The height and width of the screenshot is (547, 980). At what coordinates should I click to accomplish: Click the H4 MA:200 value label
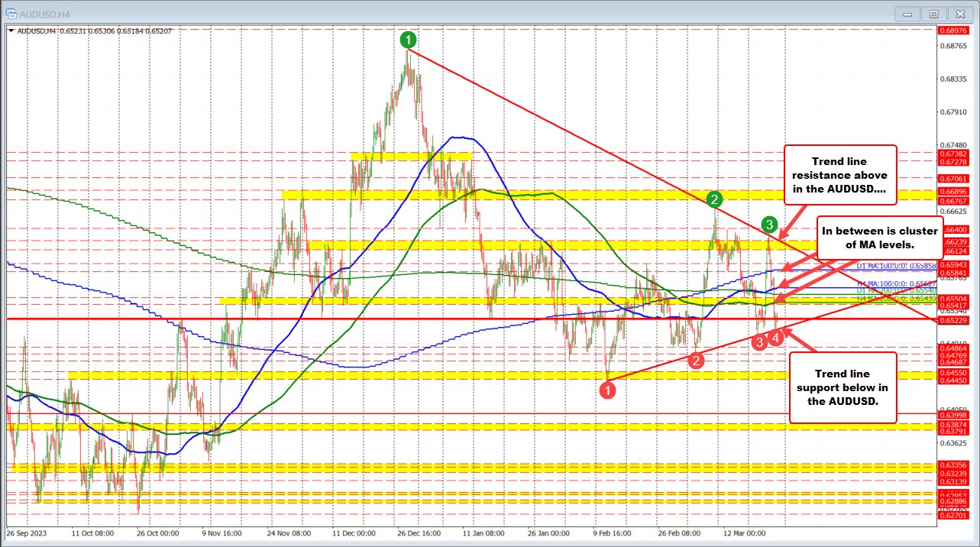click(x=896, y=298)
